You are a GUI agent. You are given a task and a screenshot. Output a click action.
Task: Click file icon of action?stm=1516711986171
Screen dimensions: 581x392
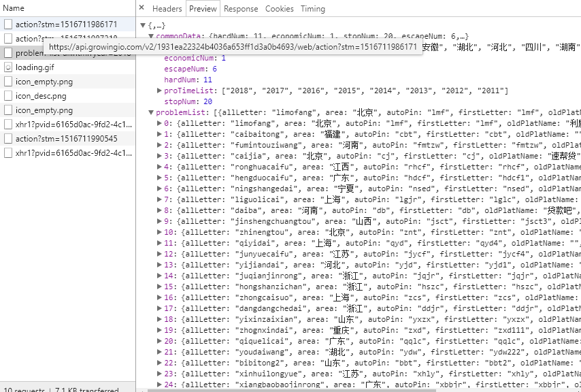coord(7,24)
